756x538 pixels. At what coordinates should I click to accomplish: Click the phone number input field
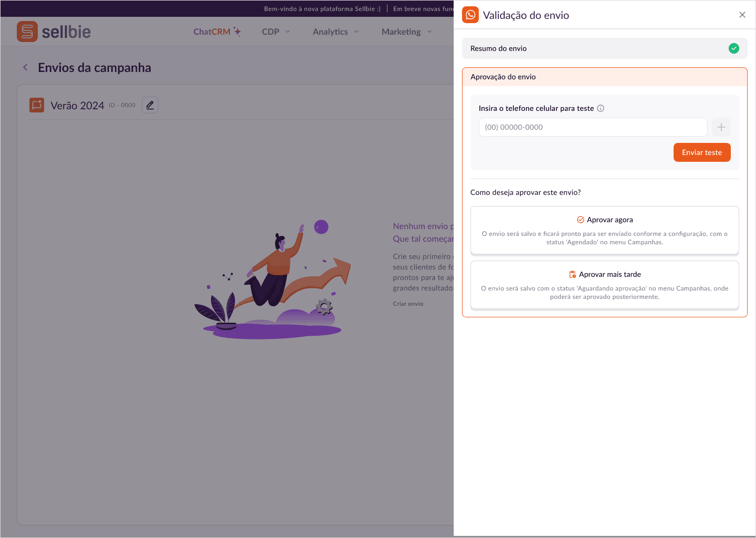(x=593, y=127)
